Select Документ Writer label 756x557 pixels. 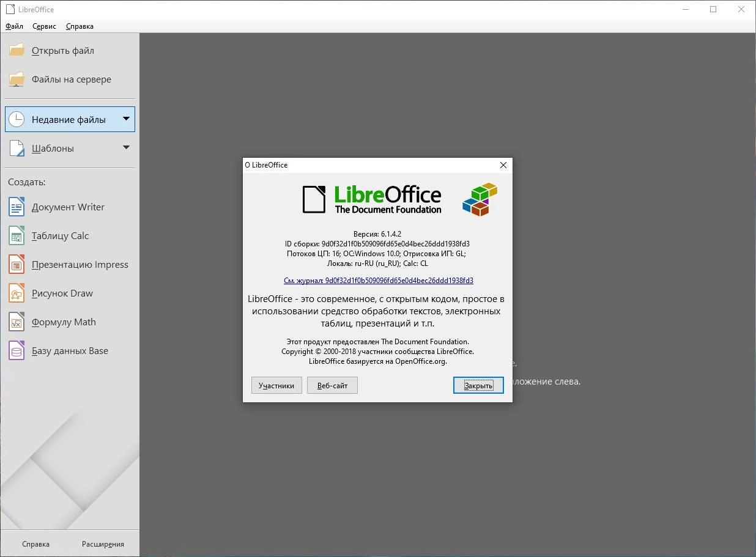pos(68,207)
